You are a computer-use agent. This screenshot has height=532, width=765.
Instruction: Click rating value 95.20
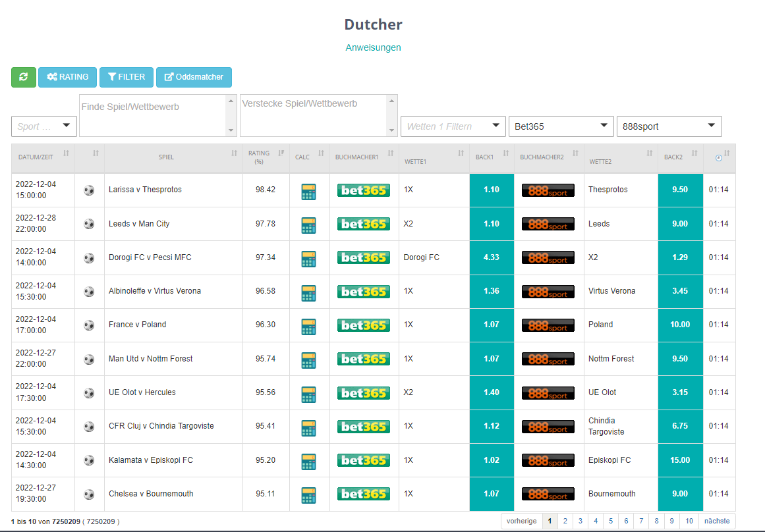click(x=266, y=460)
